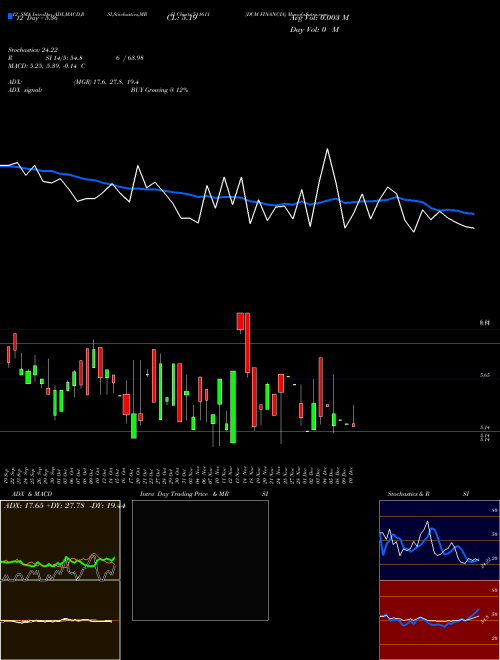500x660 pixels.
Task: Click the 'ADX signal:' label
Action: tap(25, 90)
